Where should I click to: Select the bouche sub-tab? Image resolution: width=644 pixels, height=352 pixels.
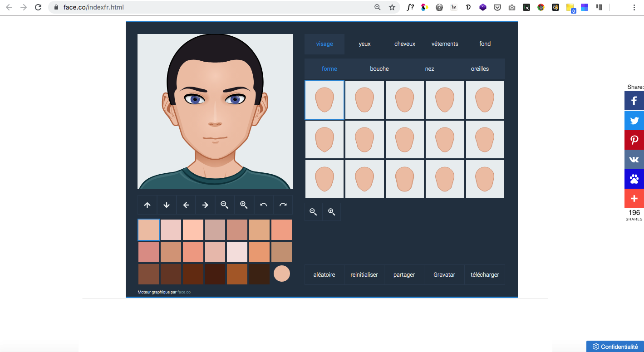click(x=379, y=69)
